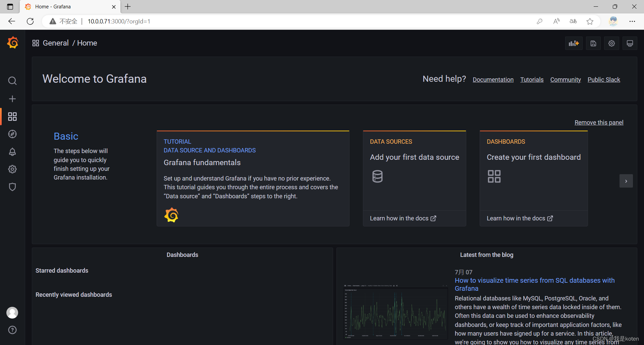Image resolution: width=644 pixels, height=345 pixels.
Task: Open the SQL time series blog article link
Action: (535, 284)
